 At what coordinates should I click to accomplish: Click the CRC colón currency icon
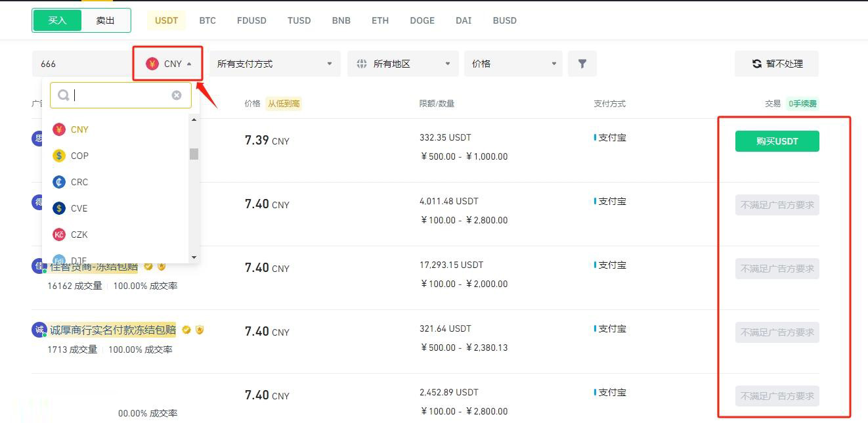coord(59,182)
